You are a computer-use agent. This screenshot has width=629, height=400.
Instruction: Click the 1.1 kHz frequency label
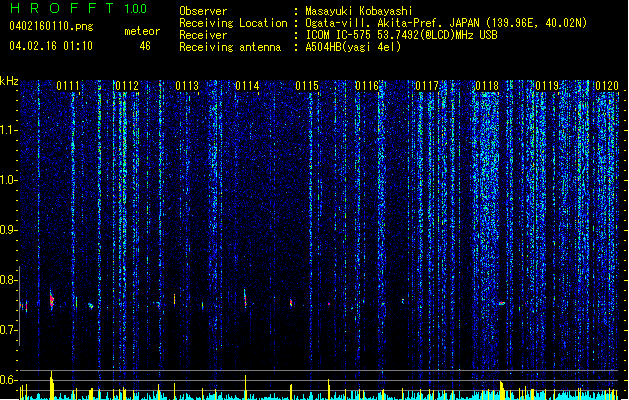(x=8, y=130)
